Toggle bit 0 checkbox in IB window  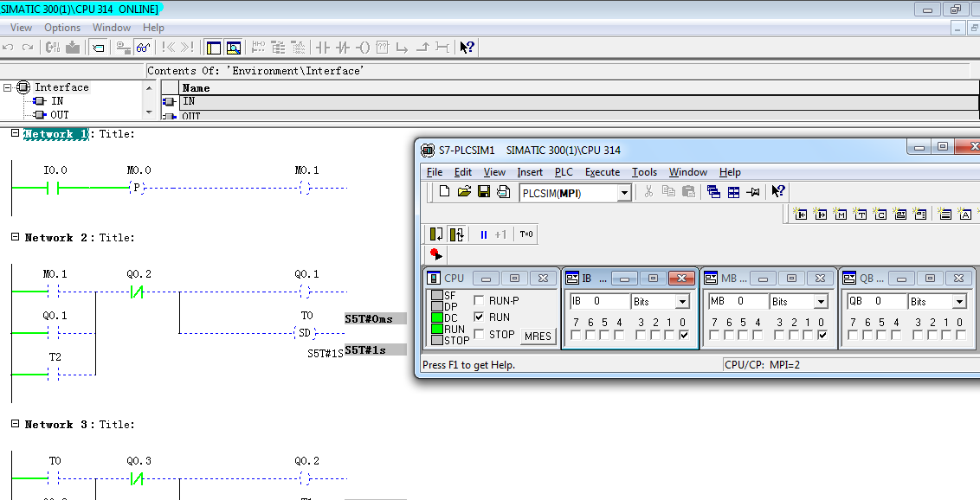pos(684,335)
